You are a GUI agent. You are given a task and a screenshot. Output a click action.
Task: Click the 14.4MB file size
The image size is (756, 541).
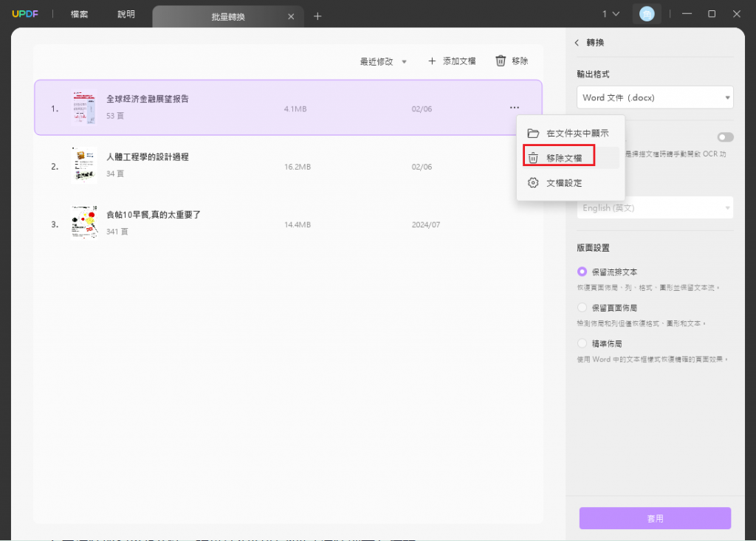point(298,224)
